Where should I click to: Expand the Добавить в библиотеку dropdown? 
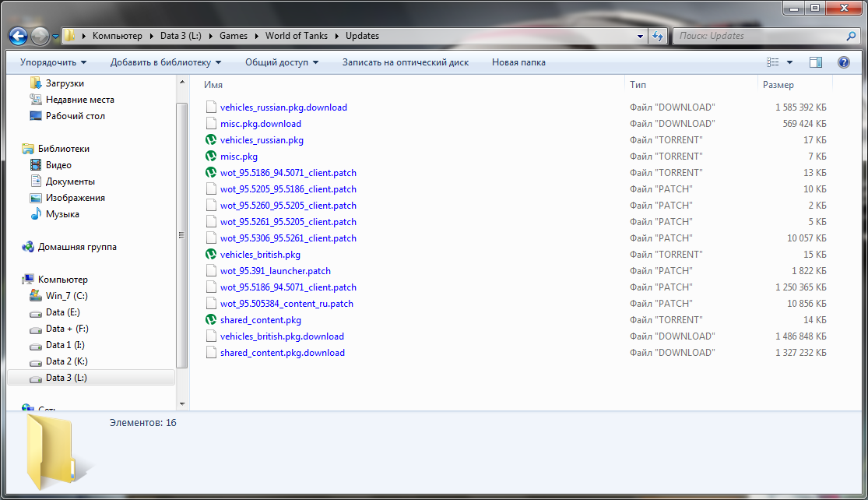point(165,62)
